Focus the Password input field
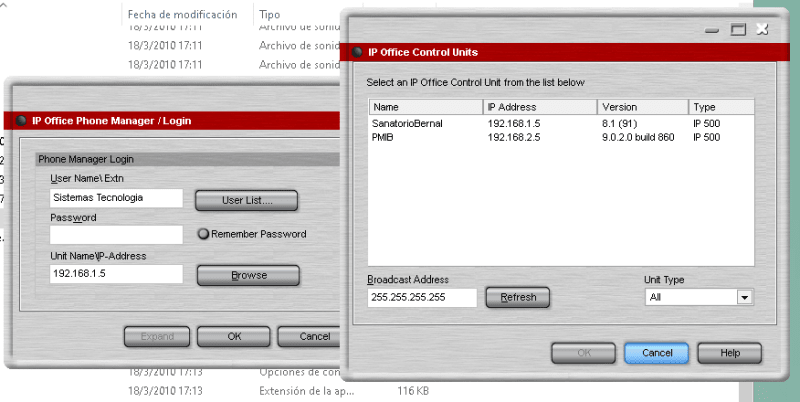Image resolution: width=800 pixels, height=402 pixels. pos(116,235)
